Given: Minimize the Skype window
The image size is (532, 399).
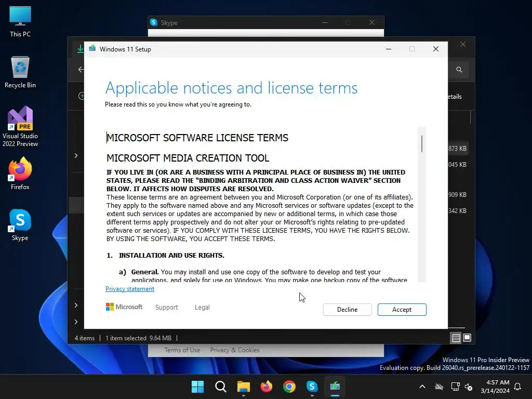Looking at the screenshot, I should pos(325,22).
